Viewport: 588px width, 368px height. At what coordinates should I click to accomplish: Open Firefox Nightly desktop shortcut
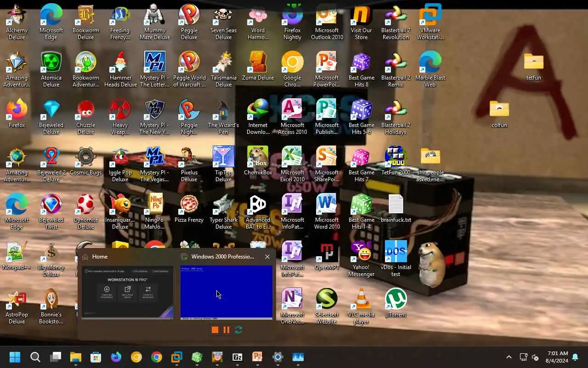click(292, 22)
